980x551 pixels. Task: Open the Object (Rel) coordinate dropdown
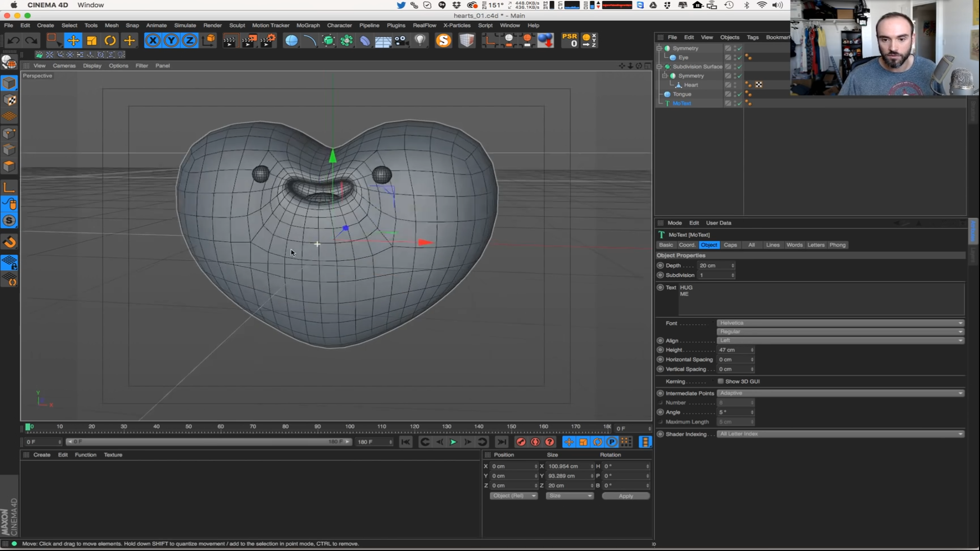coord(513,496)
